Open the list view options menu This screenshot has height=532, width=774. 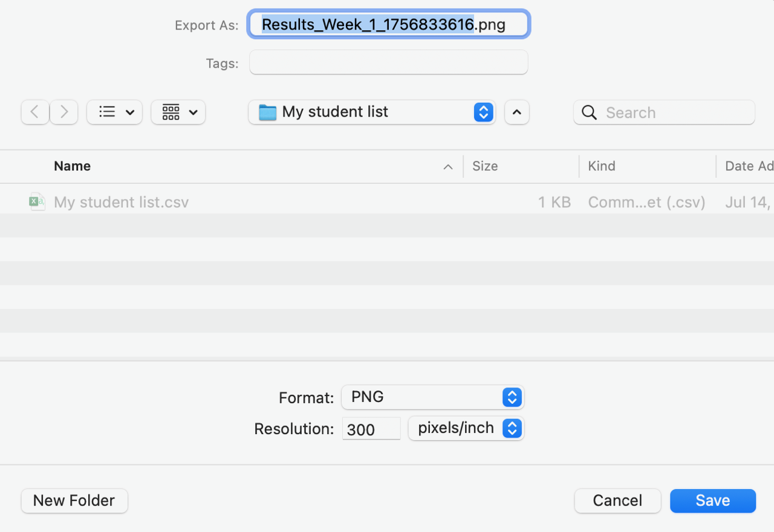tap(114, 112)
